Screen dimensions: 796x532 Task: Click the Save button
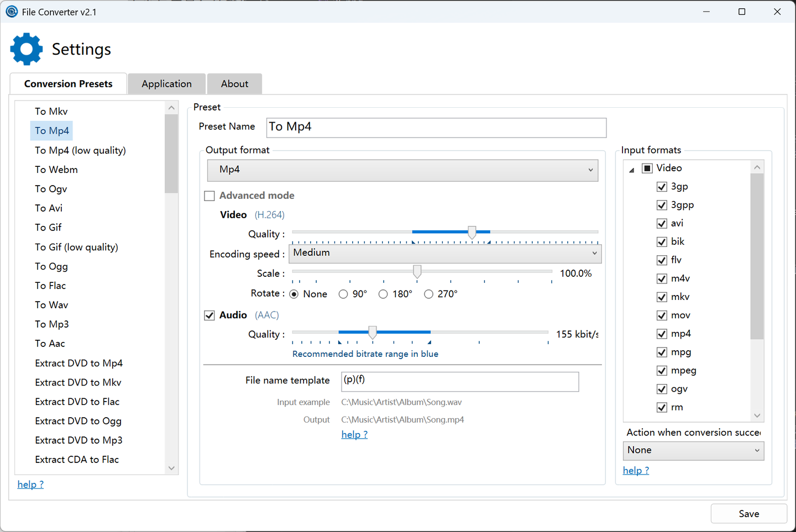[749, 514]
